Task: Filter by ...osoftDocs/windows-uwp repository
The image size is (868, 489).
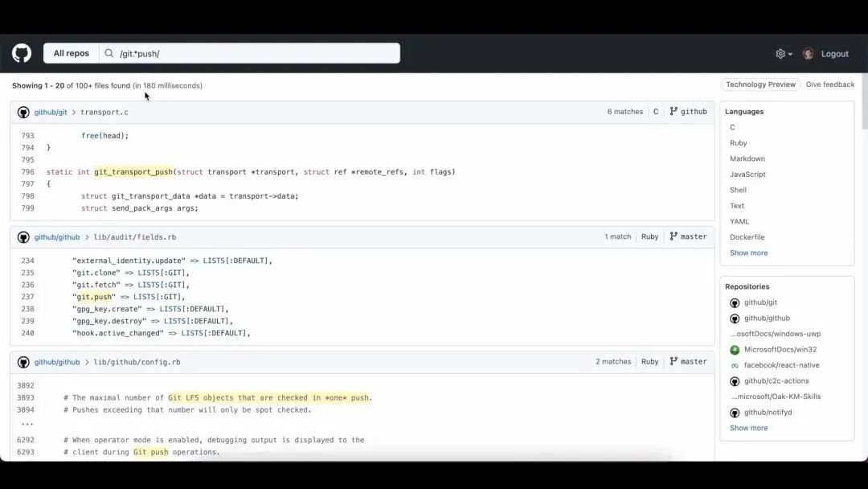Action: [776, 334]
